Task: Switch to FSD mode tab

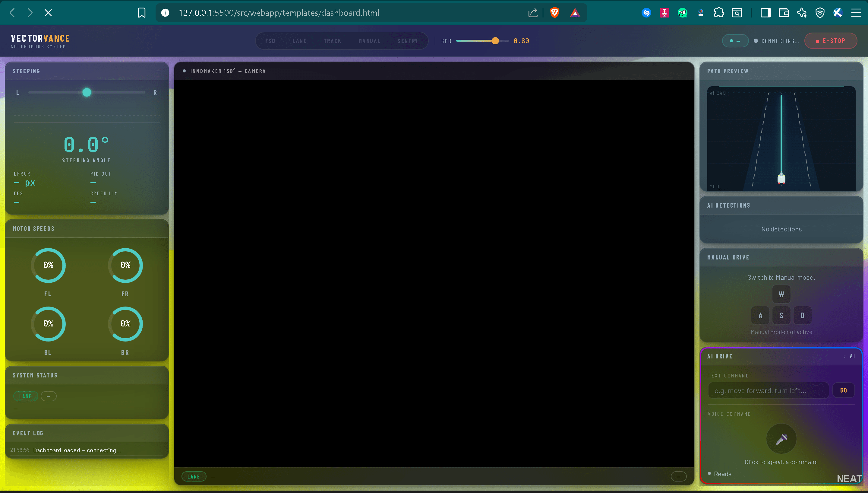Action: pos(270,41)
